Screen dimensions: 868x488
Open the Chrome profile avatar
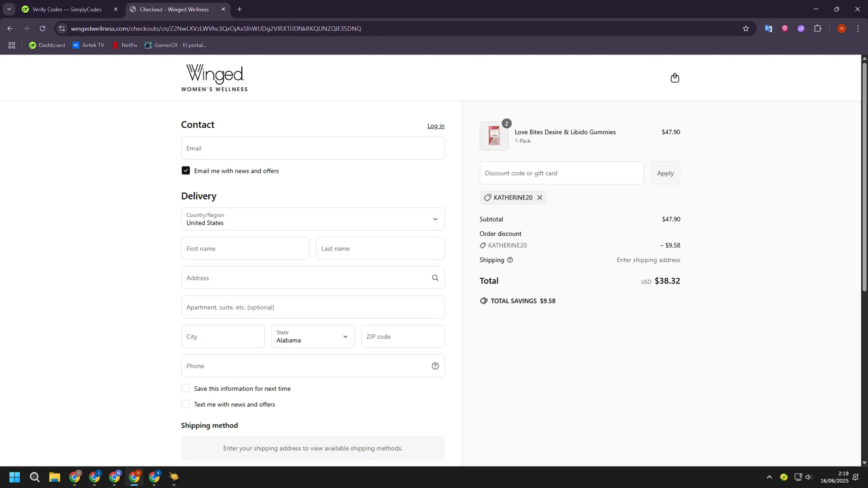(x=841, y=28)
